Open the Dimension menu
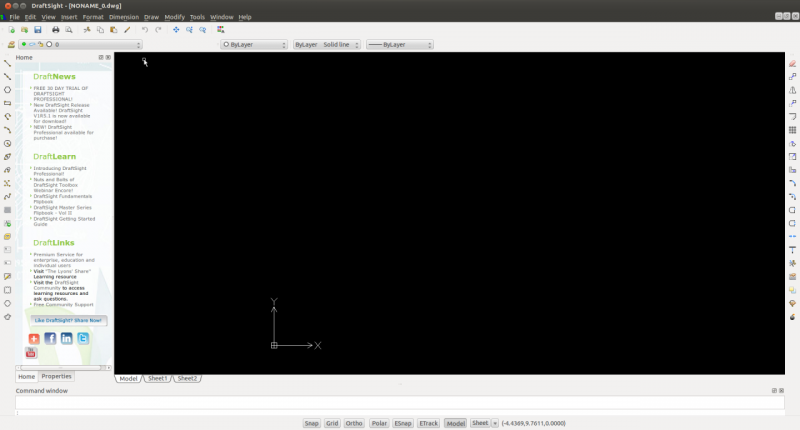This screenshot has height=430, width=800. tap(124, 17)
